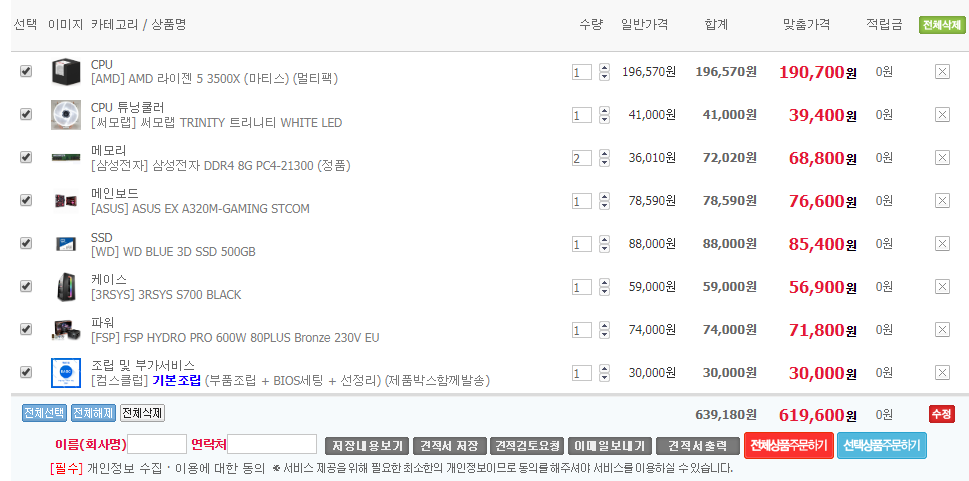Print quote with 견적서출력
969x481 pixels.
pos(698,446)
